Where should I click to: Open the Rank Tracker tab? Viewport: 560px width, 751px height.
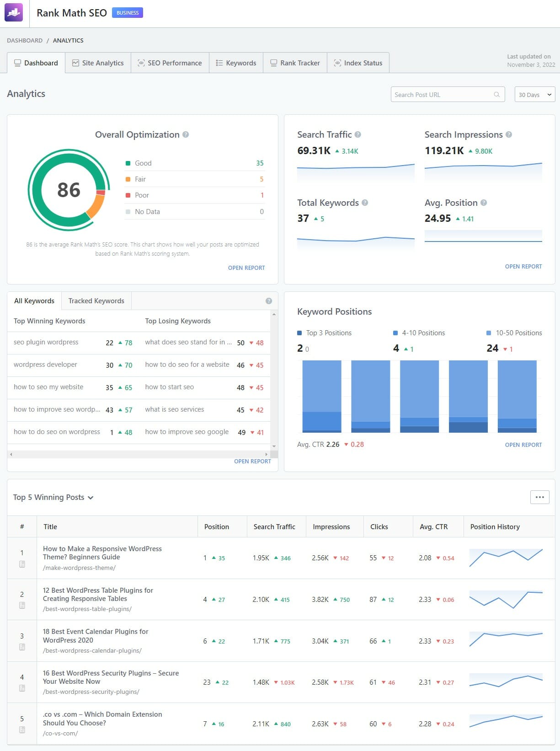(295, 63)
